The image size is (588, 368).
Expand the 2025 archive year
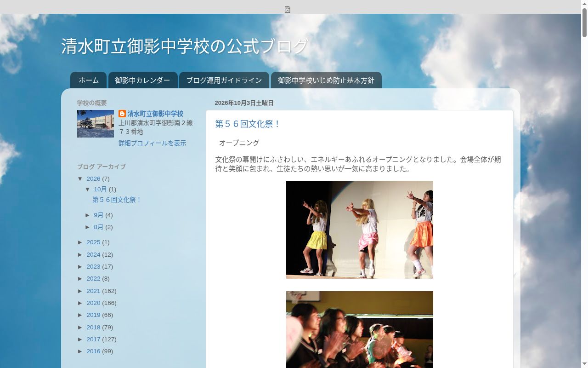point(81,242)
